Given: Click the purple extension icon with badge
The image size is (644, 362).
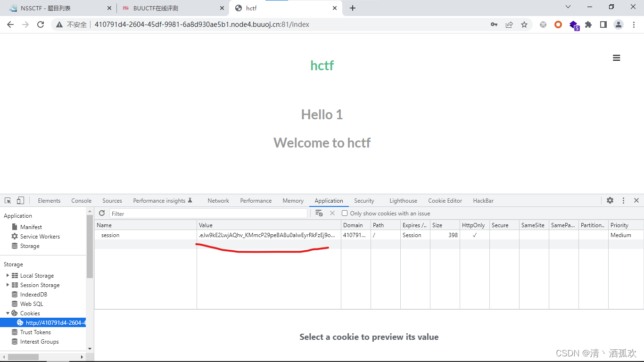Looking at the screenshot, I should coord(574,25).
